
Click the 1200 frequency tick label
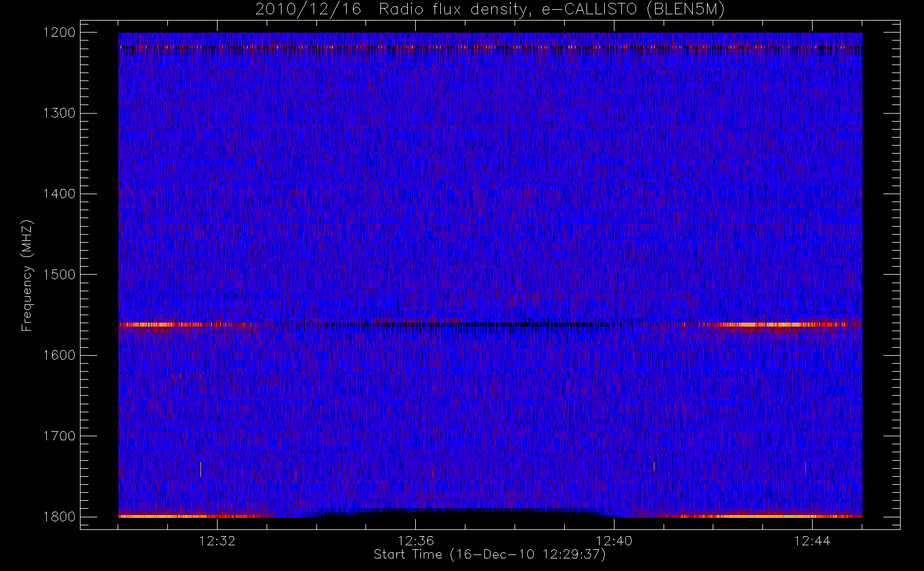pos(59,33)
